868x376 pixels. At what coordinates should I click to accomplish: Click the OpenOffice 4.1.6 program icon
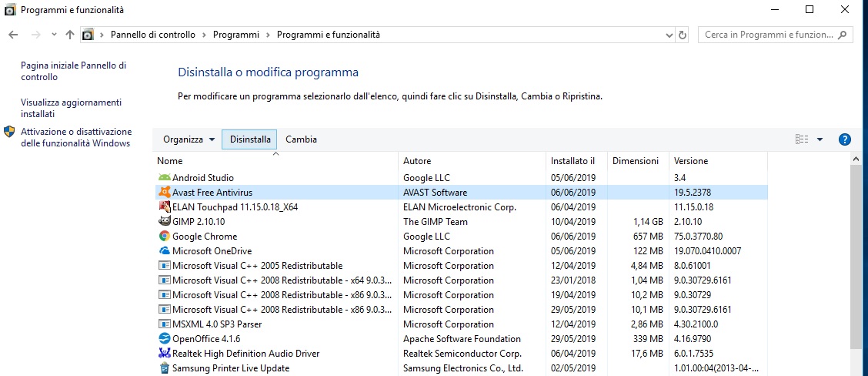[x=164, y=339]
